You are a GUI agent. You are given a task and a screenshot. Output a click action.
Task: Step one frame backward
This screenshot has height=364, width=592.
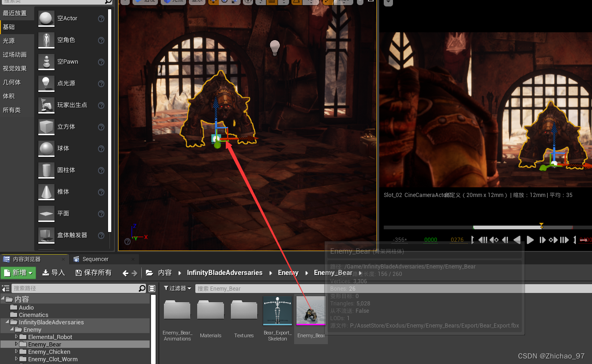pos(505,240)
